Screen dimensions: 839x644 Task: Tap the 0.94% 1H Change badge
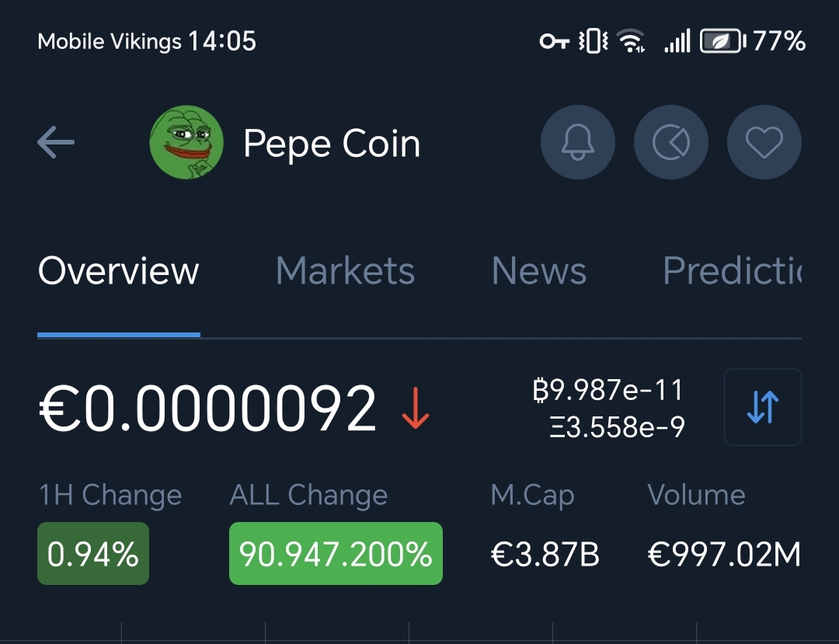pos(93,554)
